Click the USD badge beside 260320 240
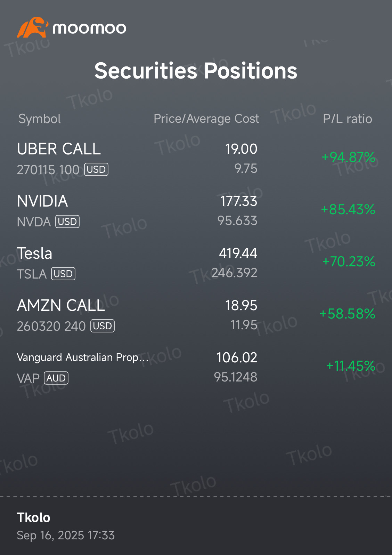 click(x=103, y=326)
